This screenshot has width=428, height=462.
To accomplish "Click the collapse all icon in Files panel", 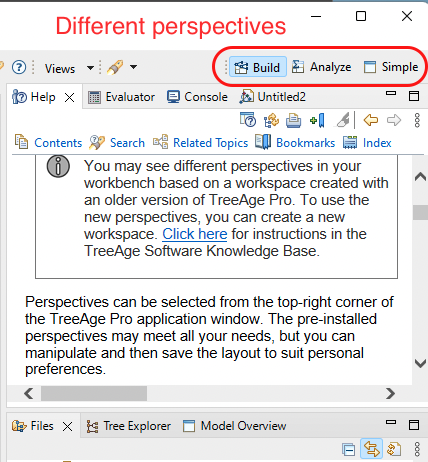I will (x=349, y=450).
